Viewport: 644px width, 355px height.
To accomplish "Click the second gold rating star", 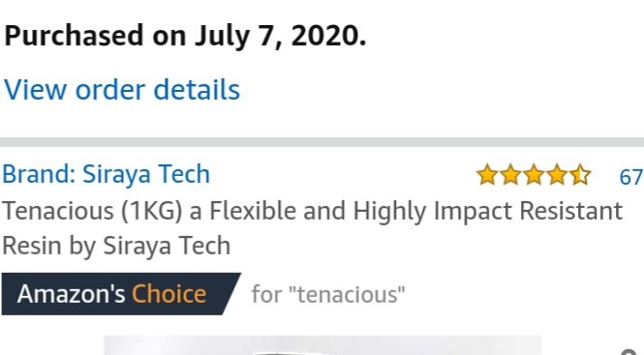I will tap(510, 174).
